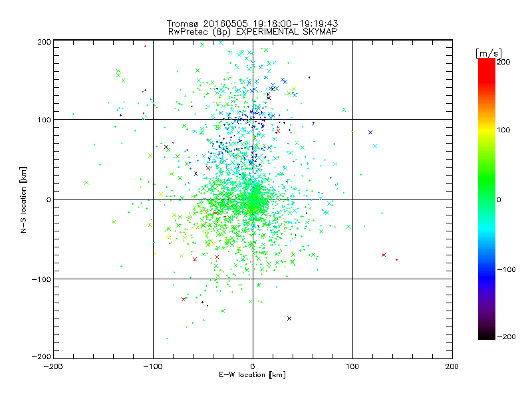Click the x-axis tick label '-100'
Viewport: 532px width, 399px height.
(x=153, y=366)
